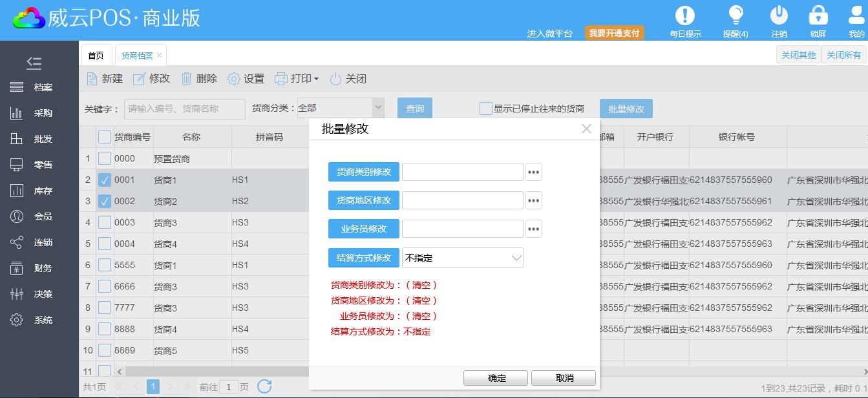Collapse the left sidebar menu icon
Screen dimensions: 868x398
pyautogui.click(x=34, y=63)
